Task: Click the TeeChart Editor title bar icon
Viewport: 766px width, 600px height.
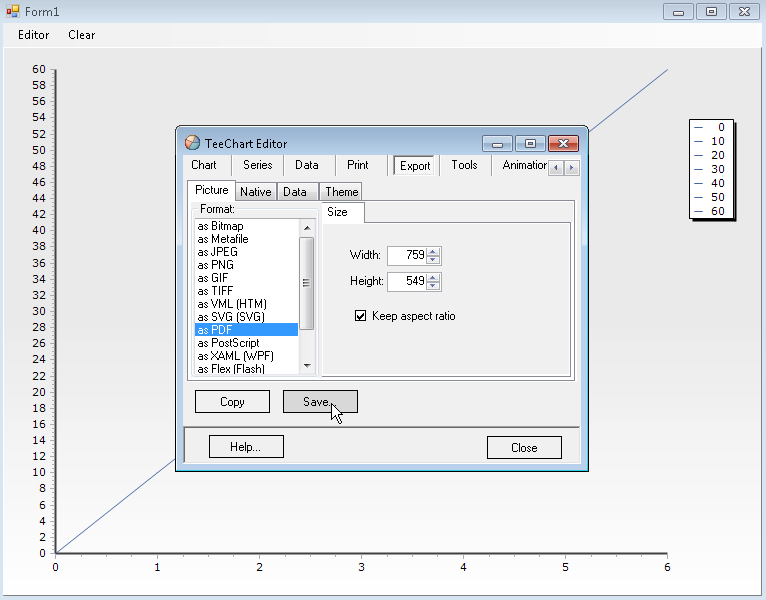Action: 192,143
